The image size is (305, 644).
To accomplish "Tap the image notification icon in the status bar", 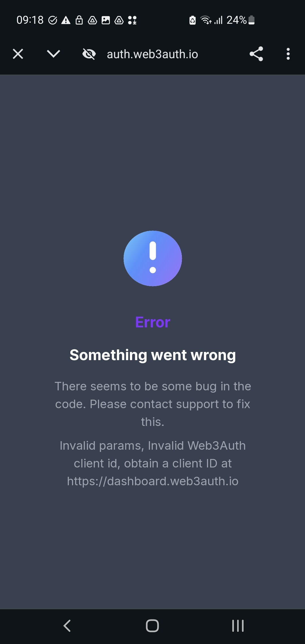I will (x=106, y=20).
